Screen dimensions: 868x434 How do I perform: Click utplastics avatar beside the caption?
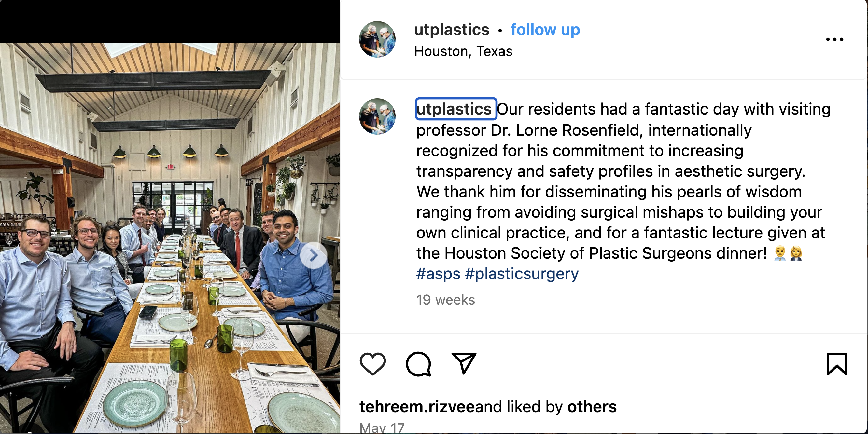[377, 116]
